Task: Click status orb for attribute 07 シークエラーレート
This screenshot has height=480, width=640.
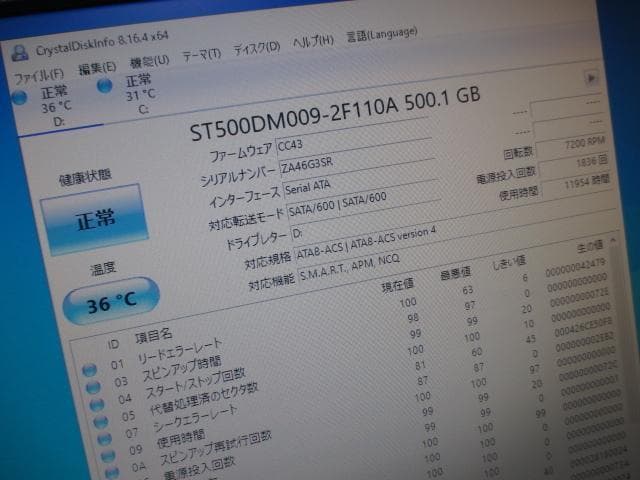Action: (104, 438)
